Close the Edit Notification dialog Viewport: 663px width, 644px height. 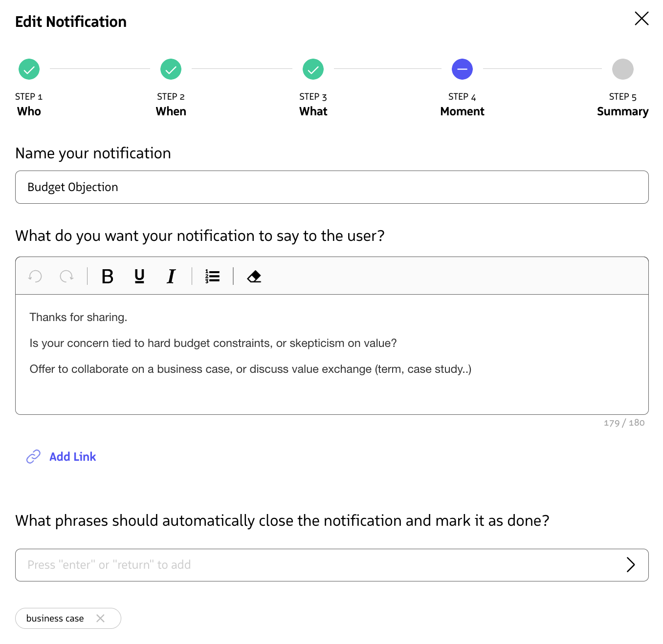(x=641, y=19)
